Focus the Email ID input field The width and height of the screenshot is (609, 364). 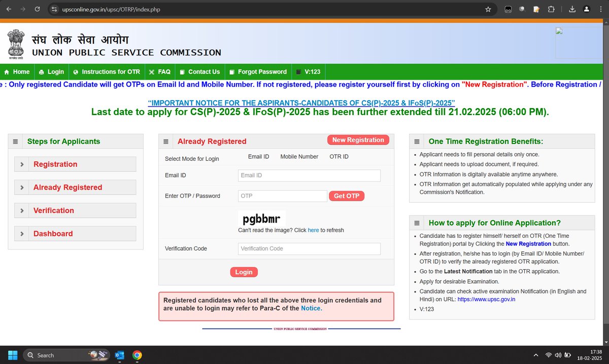click(x=309, y=175)
